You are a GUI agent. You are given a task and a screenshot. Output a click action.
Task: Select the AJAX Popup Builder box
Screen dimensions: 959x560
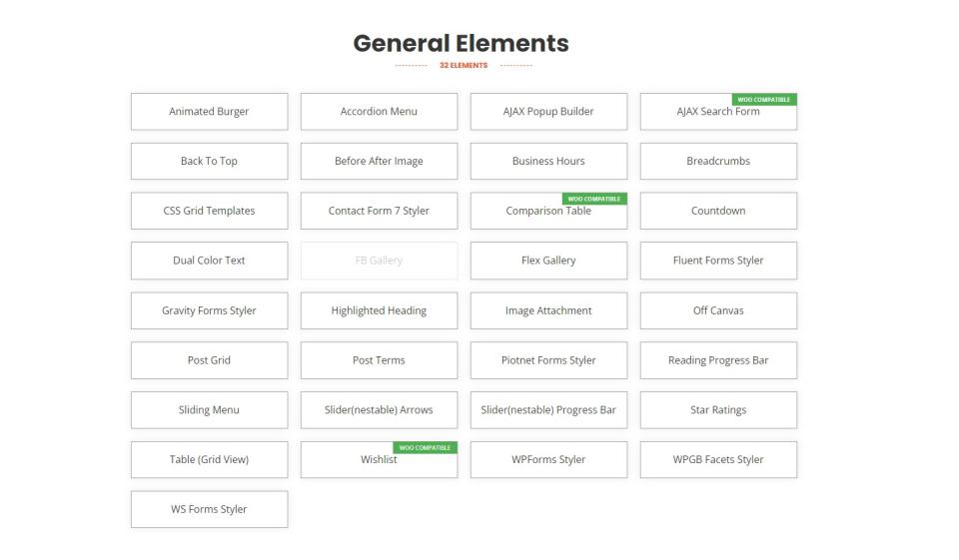(548, 112)
